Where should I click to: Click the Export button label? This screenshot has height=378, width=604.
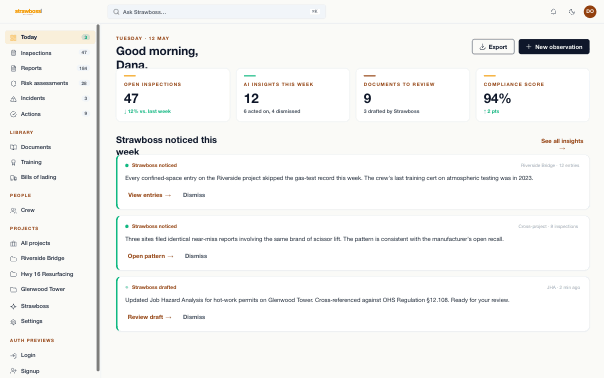coord(498,47)
